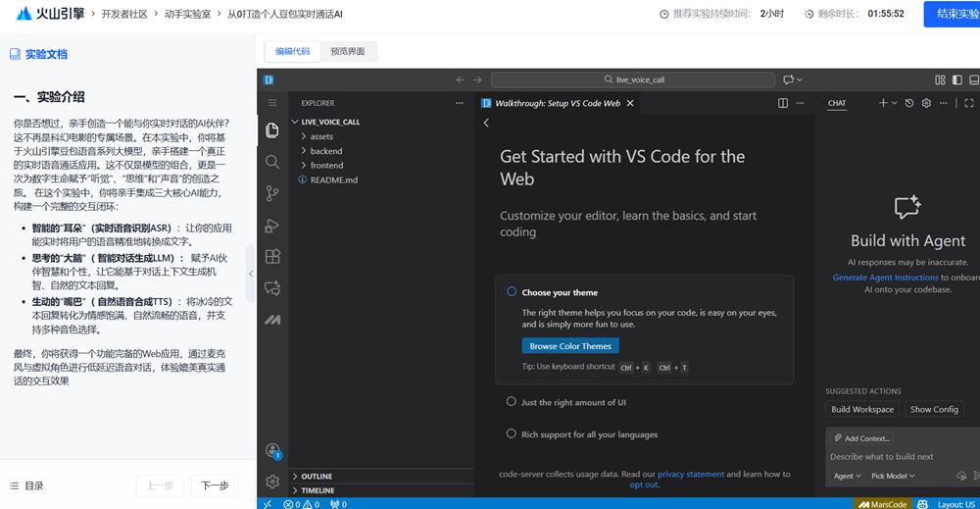Select 'Rich support for all your languages' step
The height and width of the screenshot is (509, 980).
tap(512, 433)
